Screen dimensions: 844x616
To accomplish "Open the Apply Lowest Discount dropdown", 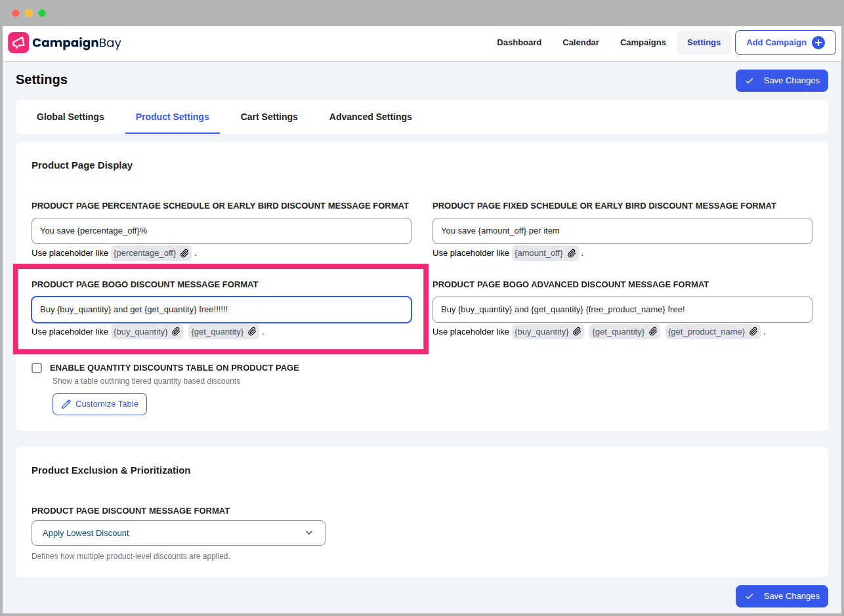I will 178,533.
